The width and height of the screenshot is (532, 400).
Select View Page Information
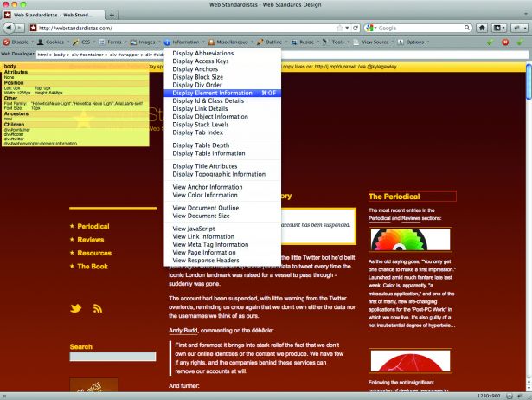pos(222,253)
